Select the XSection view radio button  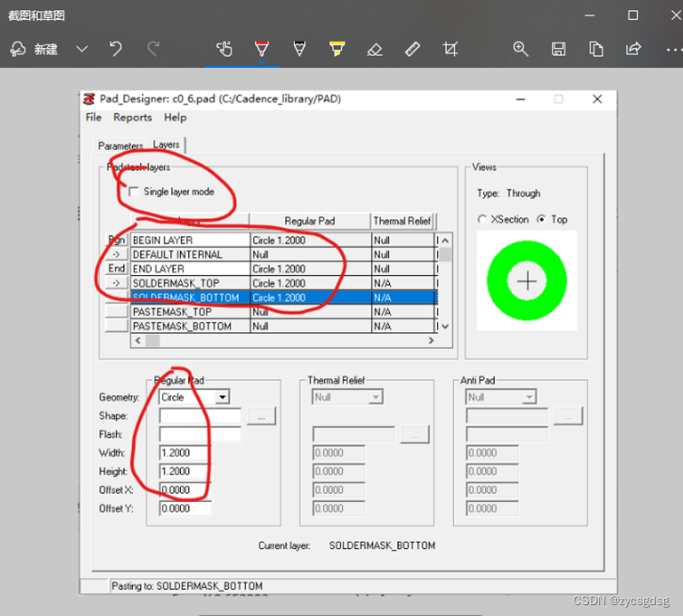tap(482, 219)
